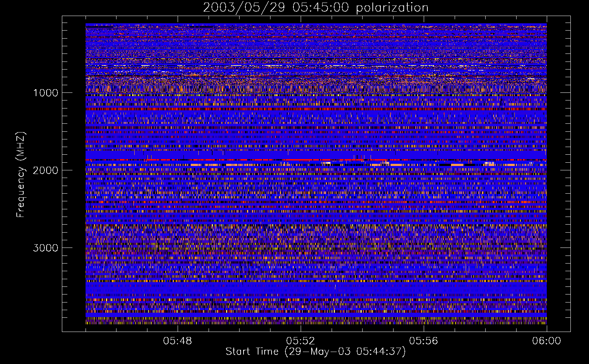This screenshot has height=364, width=589.
Task: Click the "Start Time (29-May-03 05:44:37)" label
Action: coord(316,352)
